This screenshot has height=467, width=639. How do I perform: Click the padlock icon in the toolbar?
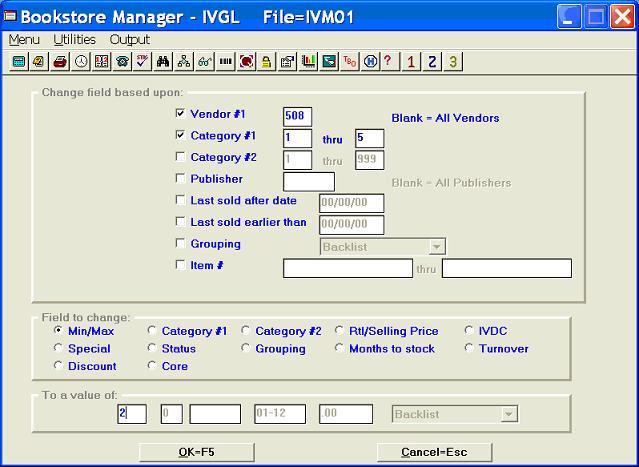coord(266,61)
